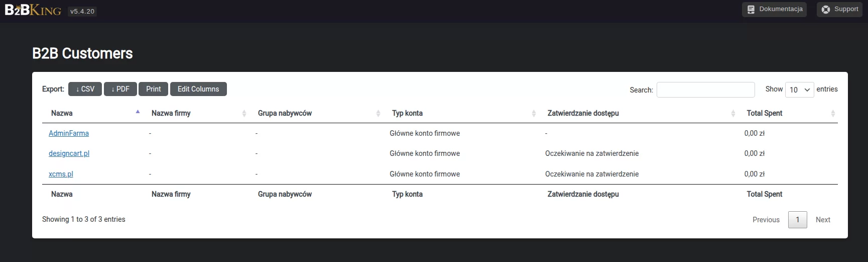This screenshot has height=262, width=868.
Task: Click the Dokumentacja server icon
Action: click(751, 10)
